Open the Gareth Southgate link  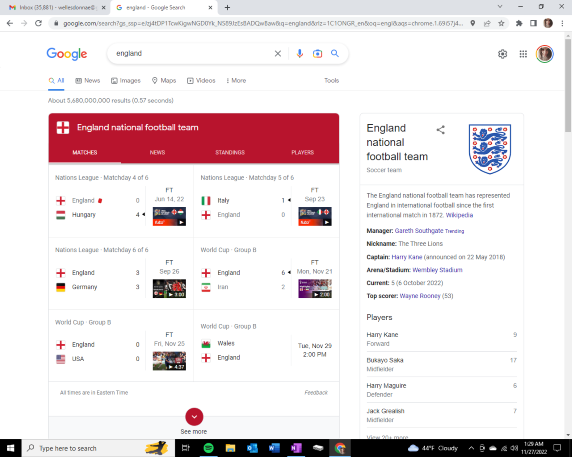pyautogui.click(x=419, y=231)
